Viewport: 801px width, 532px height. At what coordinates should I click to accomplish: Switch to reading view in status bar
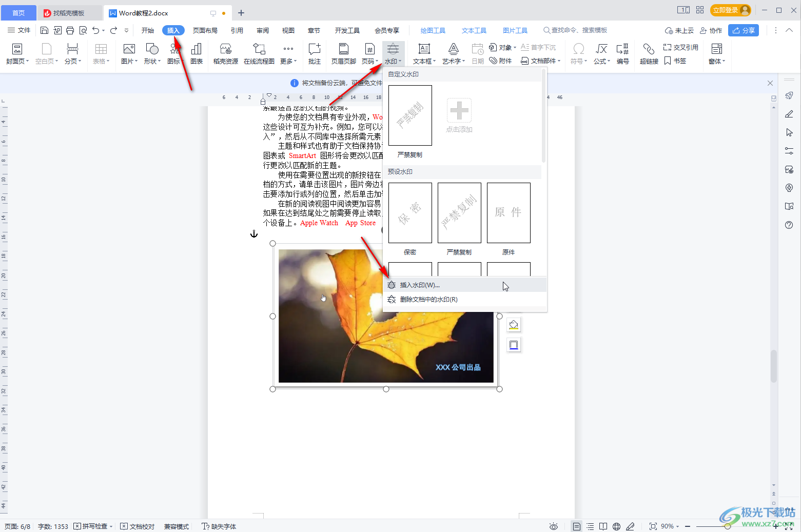[x=603, y=526]
